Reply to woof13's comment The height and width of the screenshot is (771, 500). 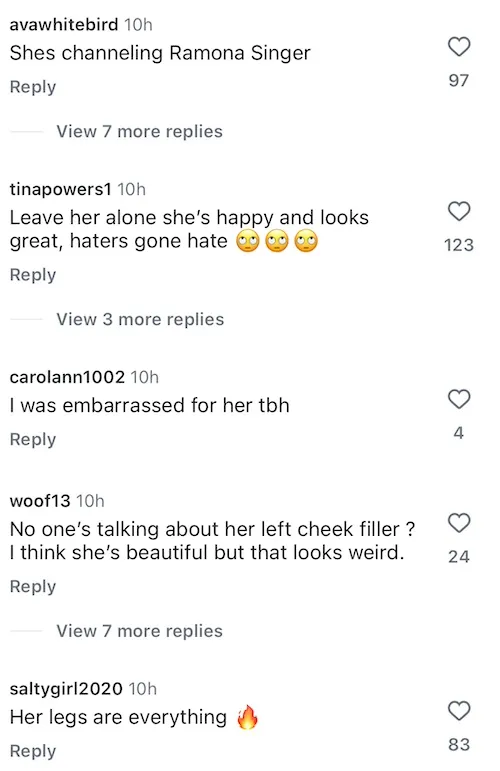click(33, 587)
